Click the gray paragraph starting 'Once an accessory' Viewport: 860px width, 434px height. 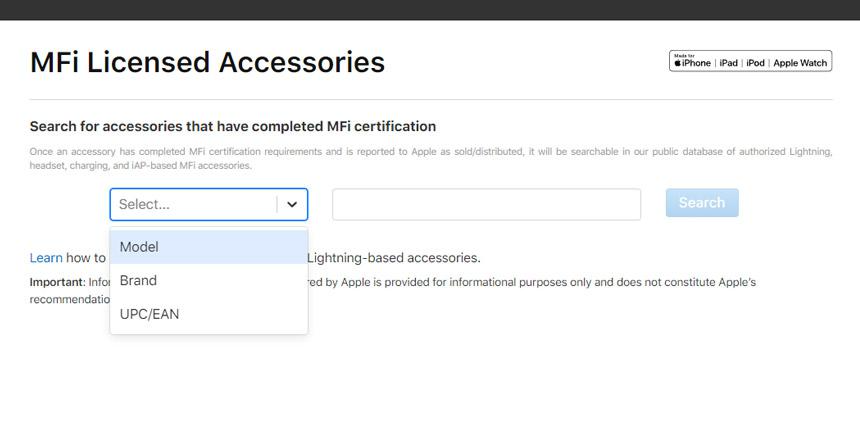click(431, 158)
